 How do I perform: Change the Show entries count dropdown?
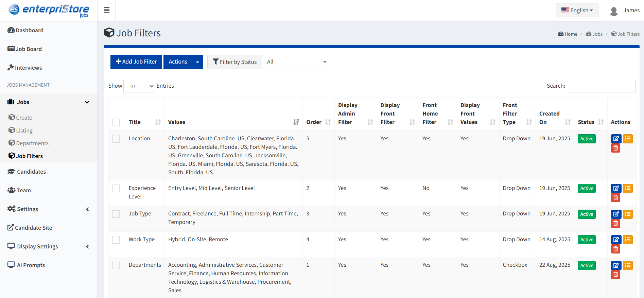coord(139,86)
